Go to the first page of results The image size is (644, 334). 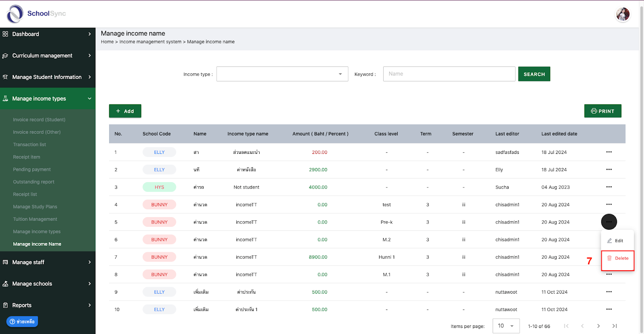566,326
